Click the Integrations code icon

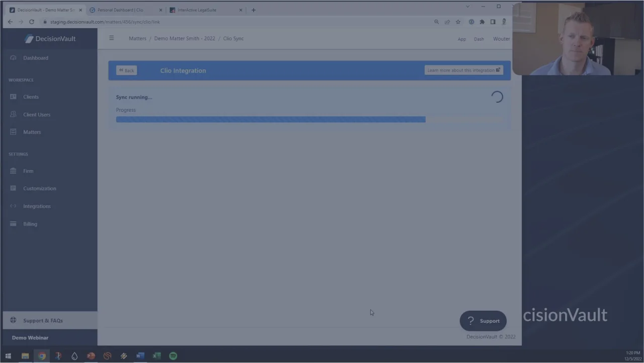click(13, 206)
